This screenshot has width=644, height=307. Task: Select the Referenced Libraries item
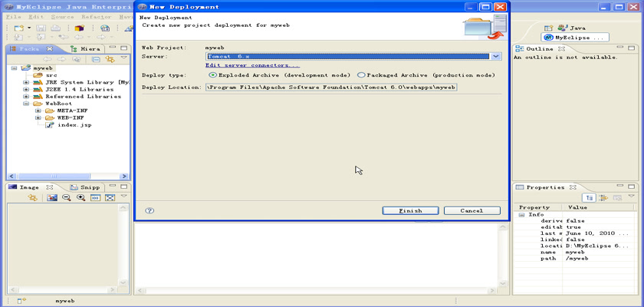point(77,96)
